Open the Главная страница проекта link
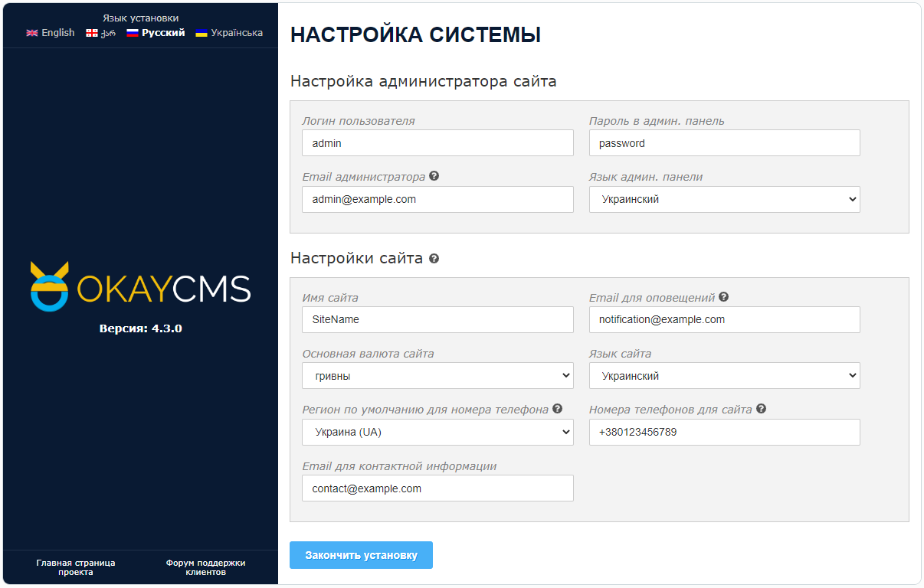The height and width of the screenshot is (588, 924). 74,567
